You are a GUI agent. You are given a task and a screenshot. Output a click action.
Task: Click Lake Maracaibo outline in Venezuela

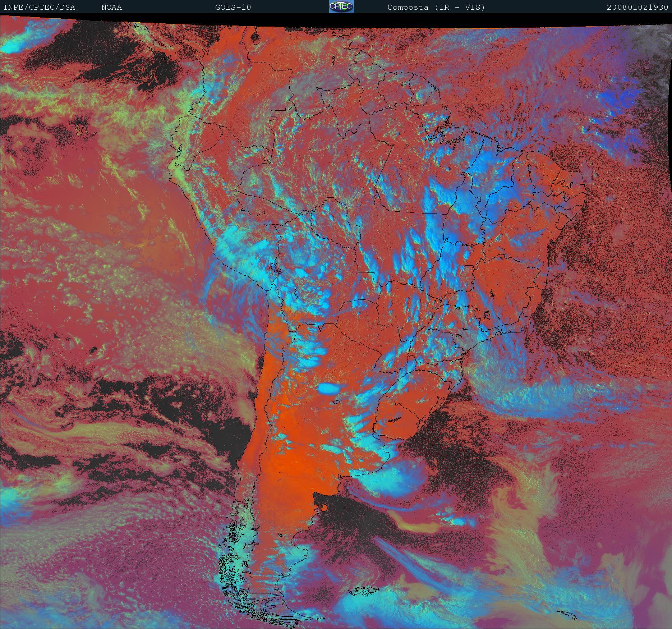coord(256,36)
